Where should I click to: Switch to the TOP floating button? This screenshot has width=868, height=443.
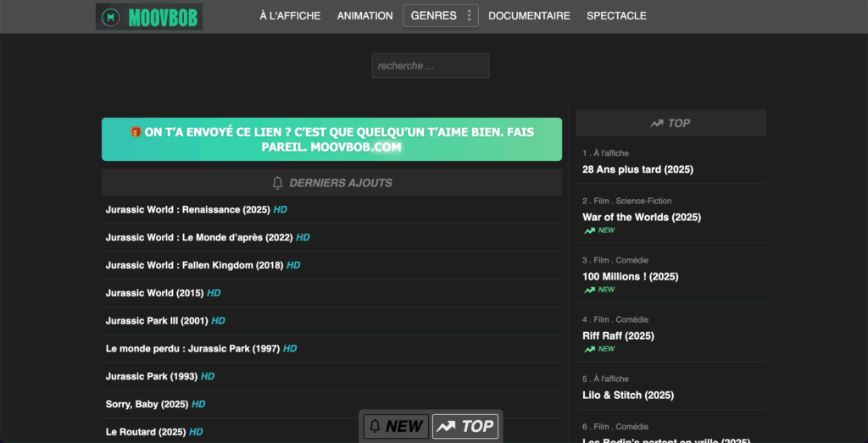465,426
